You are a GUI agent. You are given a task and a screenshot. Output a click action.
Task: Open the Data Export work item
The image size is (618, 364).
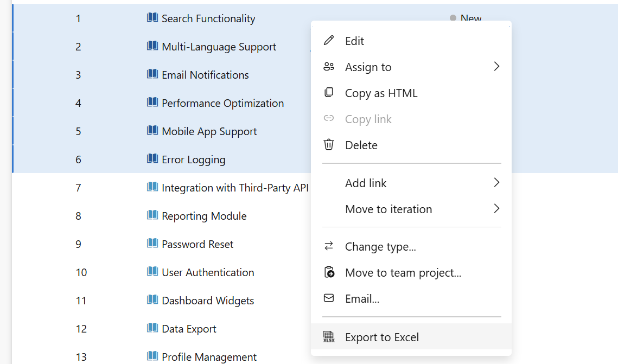[188, 328]
